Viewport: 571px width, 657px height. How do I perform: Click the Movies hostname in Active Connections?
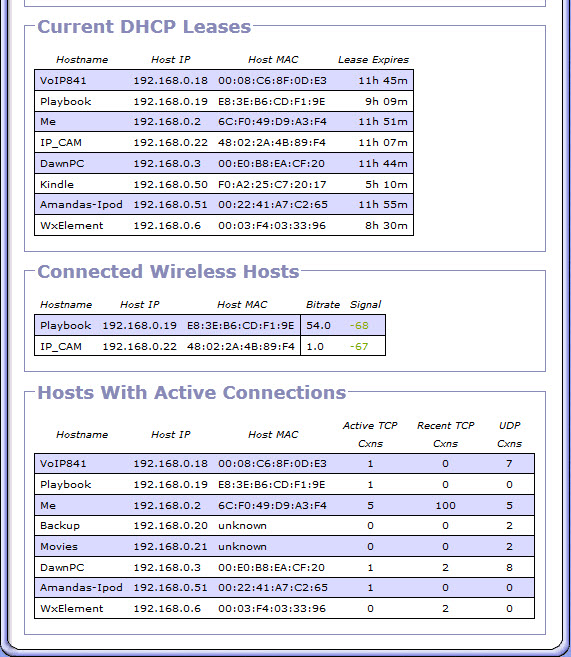(59, 546)
